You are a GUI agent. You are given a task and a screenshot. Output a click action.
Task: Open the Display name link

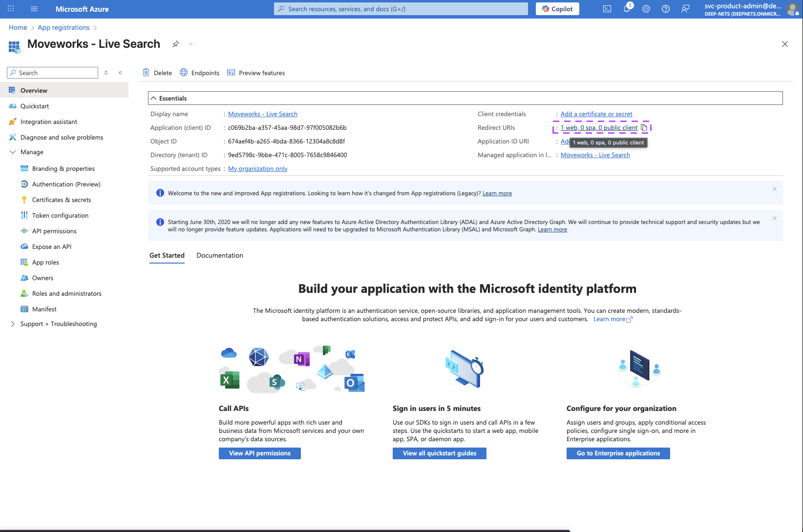coord(263,114)
